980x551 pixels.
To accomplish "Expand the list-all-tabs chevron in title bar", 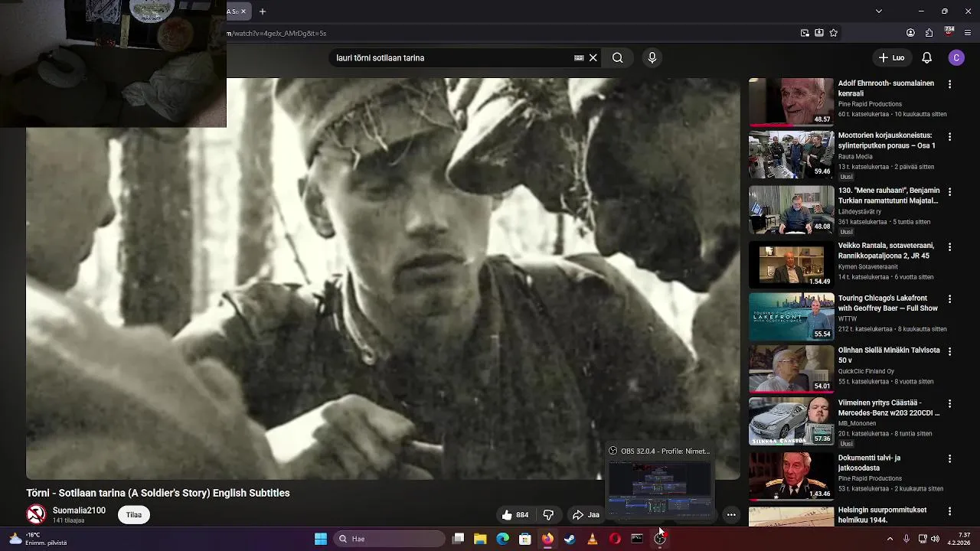I will click(x=879, y=11).
